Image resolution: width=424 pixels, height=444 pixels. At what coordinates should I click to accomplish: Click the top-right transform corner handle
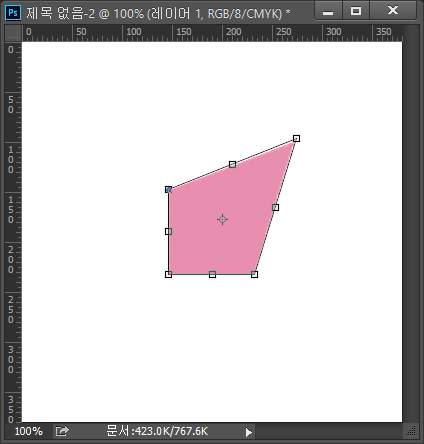296,138
